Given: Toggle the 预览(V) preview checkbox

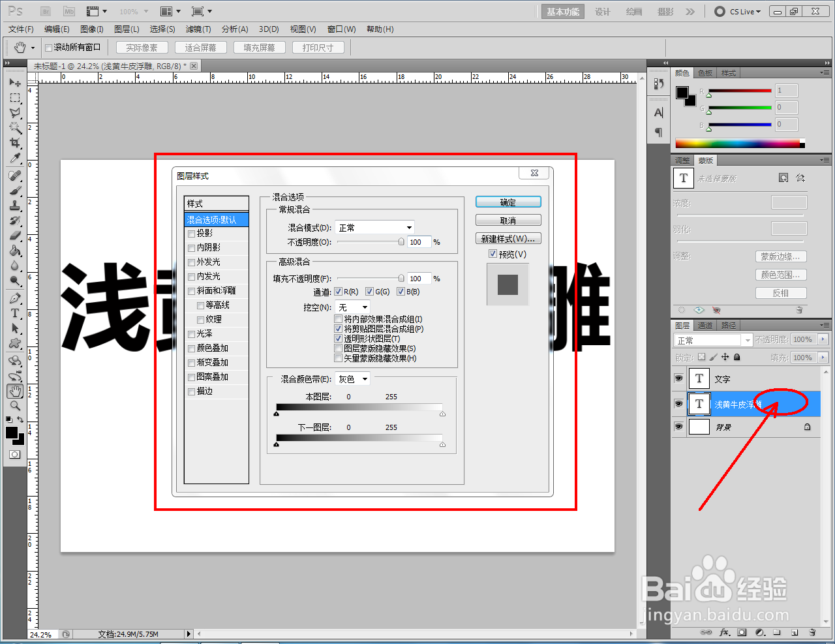Looking at the screenshot, I should click(493, 254).
